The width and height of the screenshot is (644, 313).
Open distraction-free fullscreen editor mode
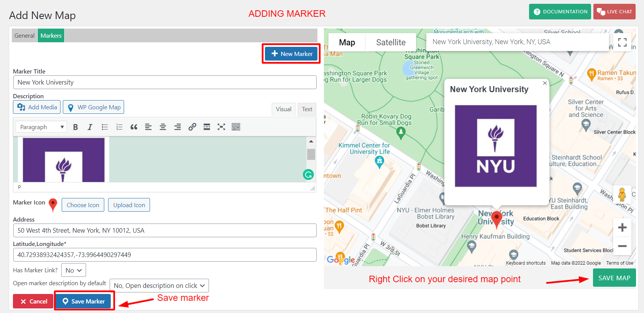(221, 127)
